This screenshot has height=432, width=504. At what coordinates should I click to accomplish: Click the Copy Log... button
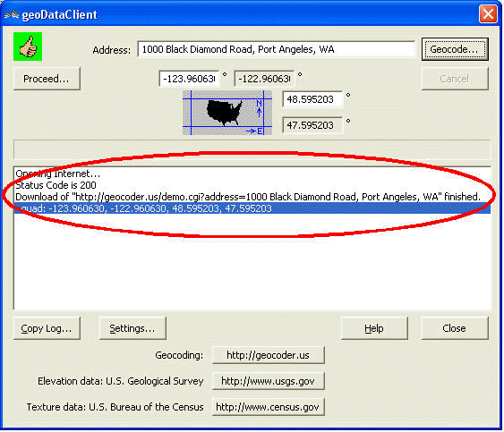click(47, 328)
